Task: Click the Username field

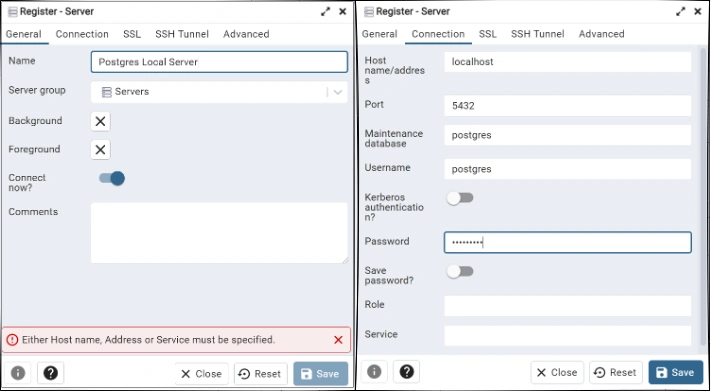Action: pyautogui.click(x=568, y=169)
